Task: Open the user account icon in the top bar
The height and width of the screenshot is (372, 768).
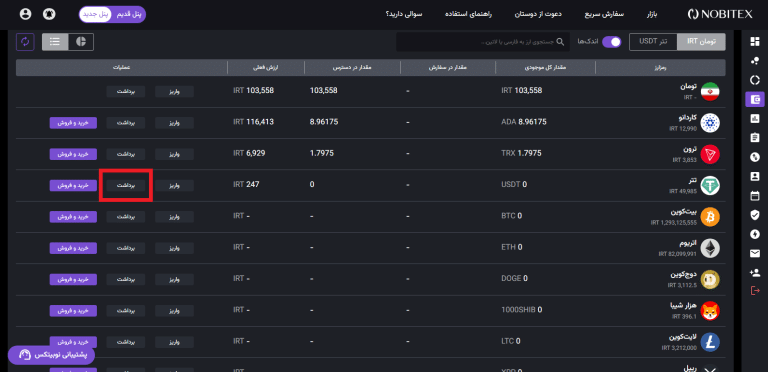Action: click(x=25, y=14)
